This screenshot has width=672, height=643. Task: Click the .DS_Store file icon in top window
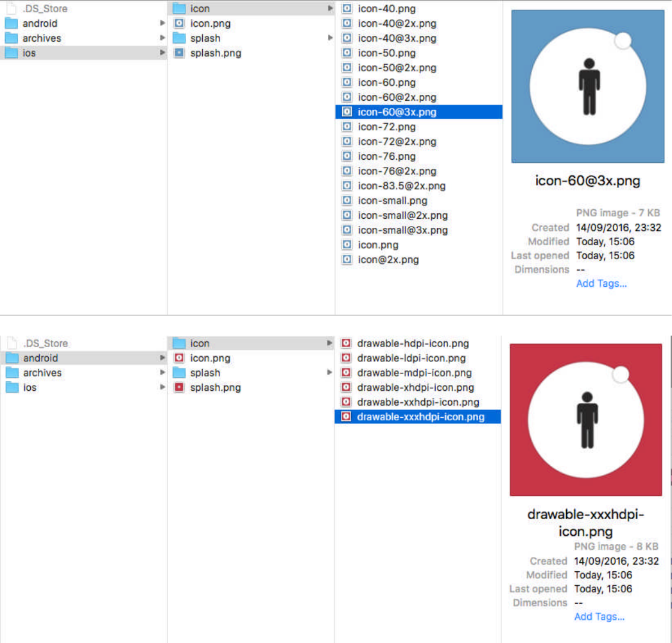12,8
